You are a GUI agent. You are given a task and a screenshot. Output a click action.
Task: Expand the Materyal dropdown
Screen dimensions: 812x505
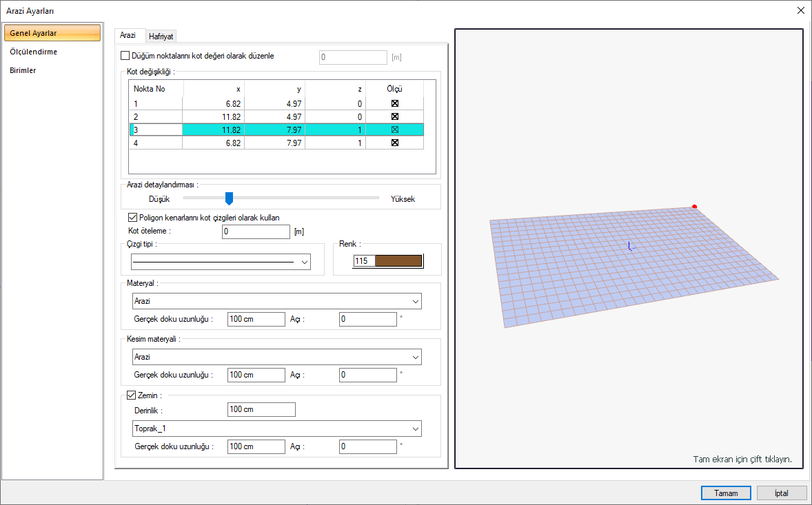[415, 302]
